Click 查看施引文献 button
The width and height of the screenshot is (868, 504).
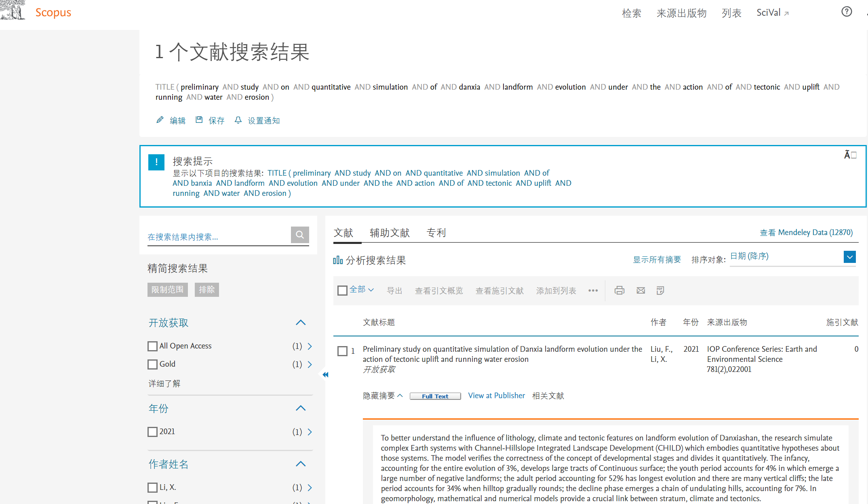click(499, 291)
